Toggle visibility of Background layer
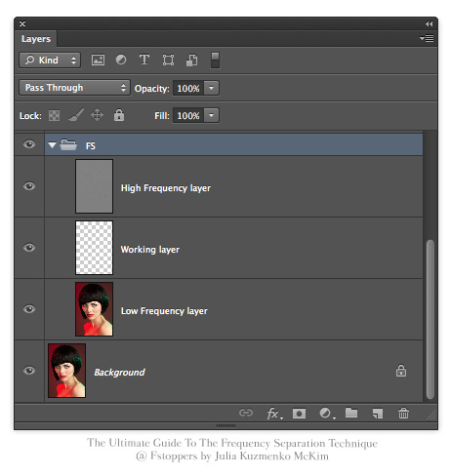 click(x=29, y=371)
